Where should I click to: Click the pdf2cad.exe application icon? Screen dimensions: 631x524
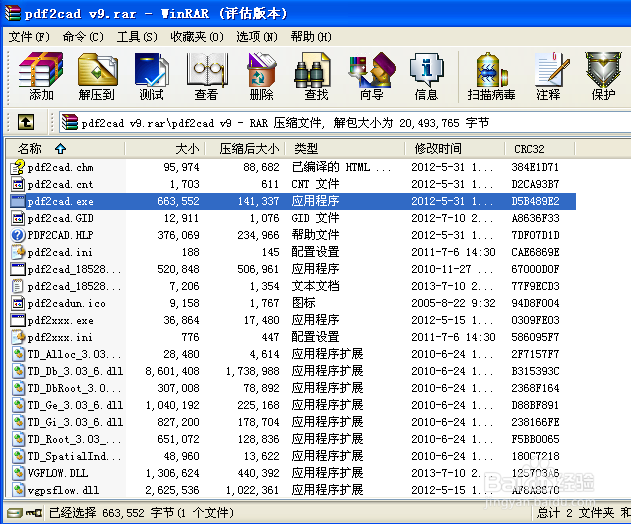(x=18, y=201)
